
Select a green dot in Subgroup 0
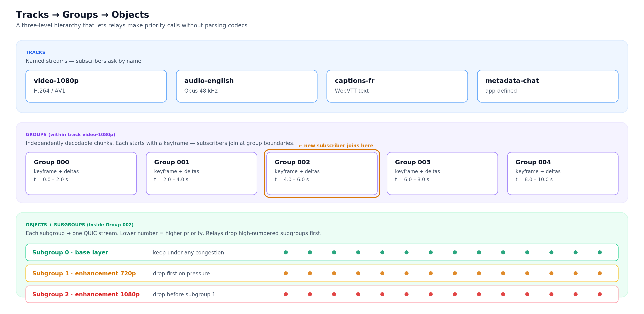(x=382, y=252)
